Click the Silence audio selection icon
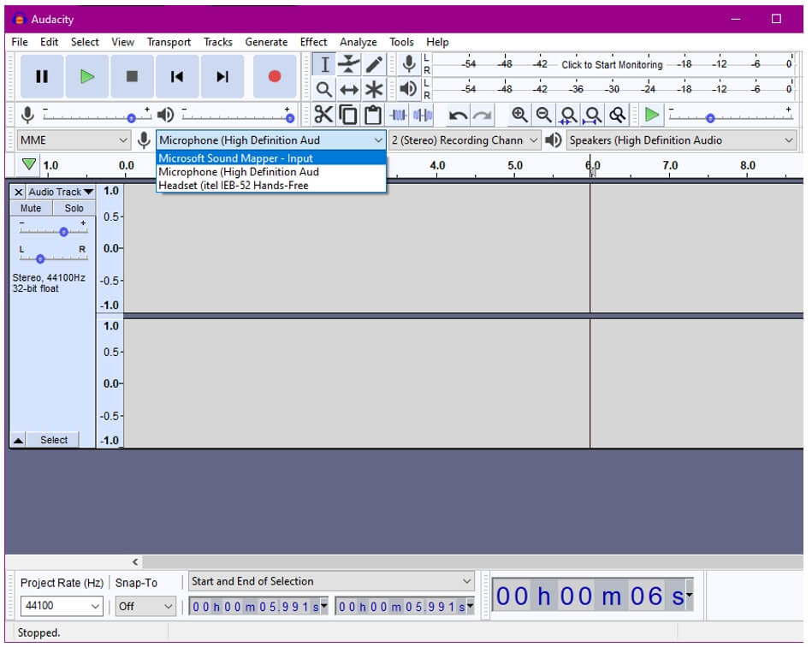Screen dimensions: 812x647 click(x=423, y=115)
